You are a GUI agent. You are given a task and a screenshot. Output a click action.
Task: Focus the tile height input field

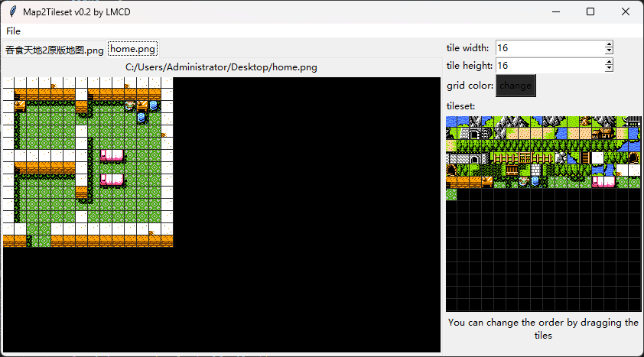(x=551, y=65)
